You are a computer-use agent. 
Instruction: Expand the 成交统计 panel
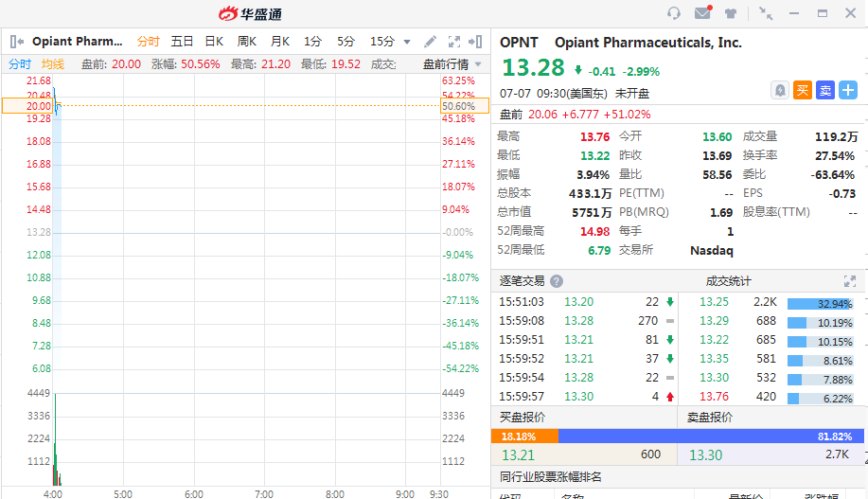point(849,281)
